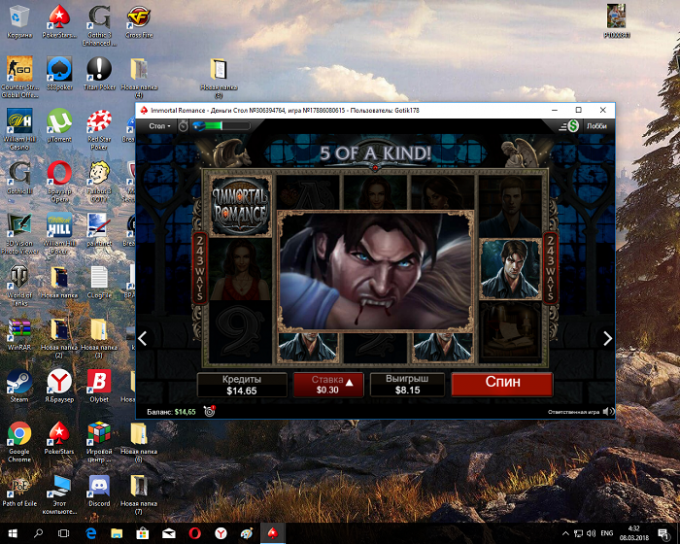Go to the Лобби from the game
This screenshot has width=680, height=544.
pyautogui.click(x=596, y=126)
